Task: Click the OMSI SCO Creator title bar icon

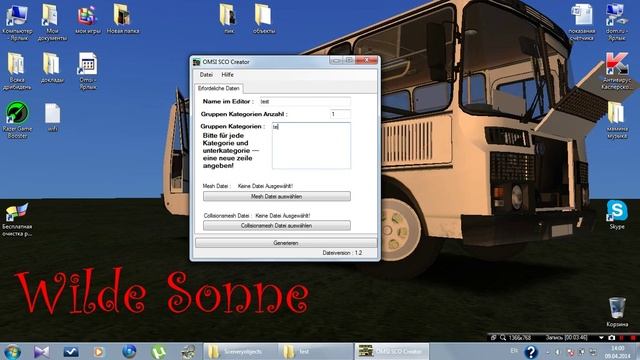Action: coord(196,62)
